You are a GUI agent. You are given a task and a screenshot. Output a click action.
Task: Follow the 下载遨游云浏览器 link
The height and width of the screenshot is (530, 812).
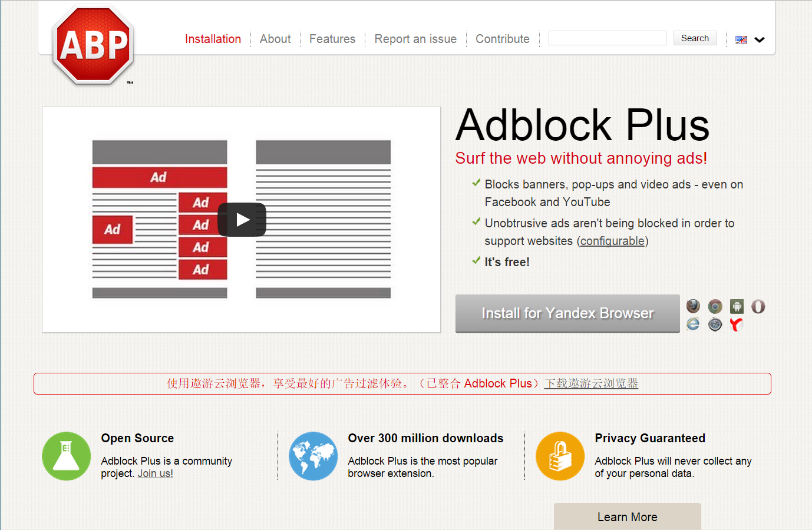pyautogui.click(x=591, y=383)
